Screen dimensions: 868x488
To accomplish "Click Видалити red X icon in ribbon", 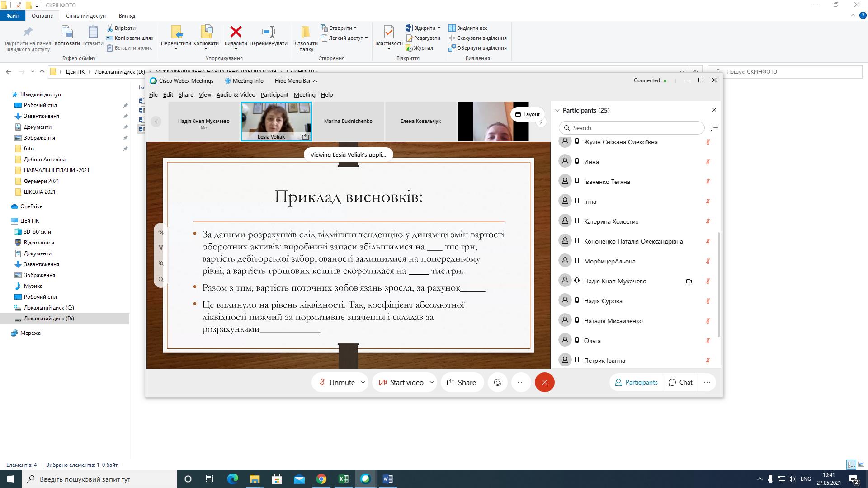I will click(236, 32).
